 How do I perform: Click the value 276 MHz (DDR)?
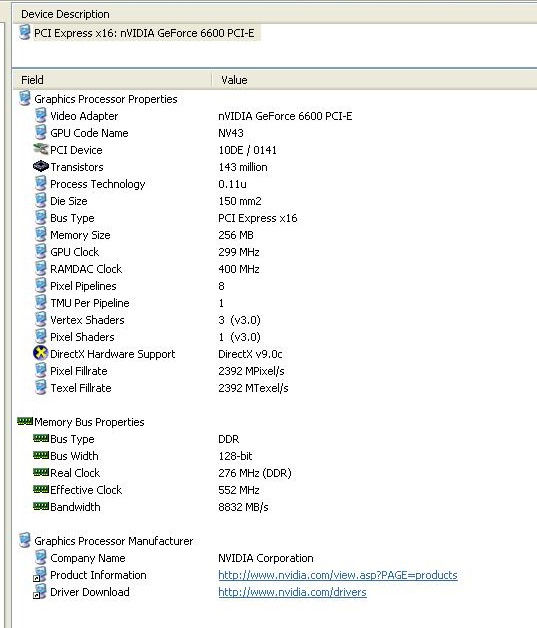pyautogui.click(x=255, y=473)
